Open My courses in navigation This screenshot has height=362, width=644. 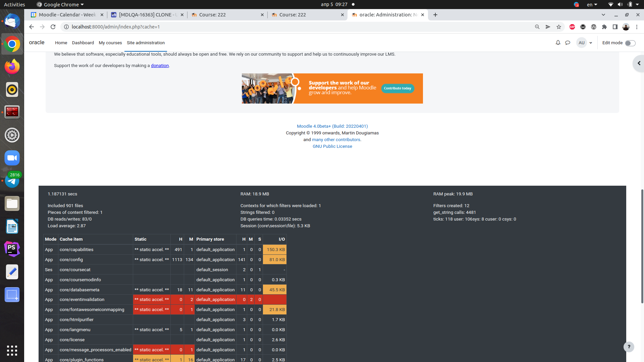[110, 43]
